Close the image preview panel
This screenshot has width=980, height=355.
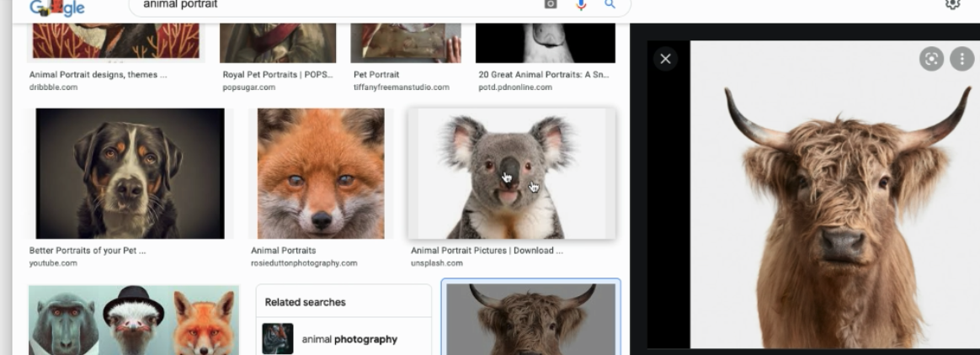pos(666,59)
